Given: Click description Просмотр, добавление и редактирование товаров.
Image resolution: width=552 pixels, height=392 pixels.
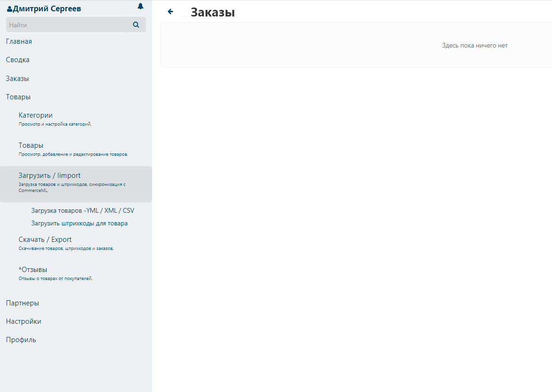Looking at the screenshot, I should pyautogui.click(x=73, y=154).
